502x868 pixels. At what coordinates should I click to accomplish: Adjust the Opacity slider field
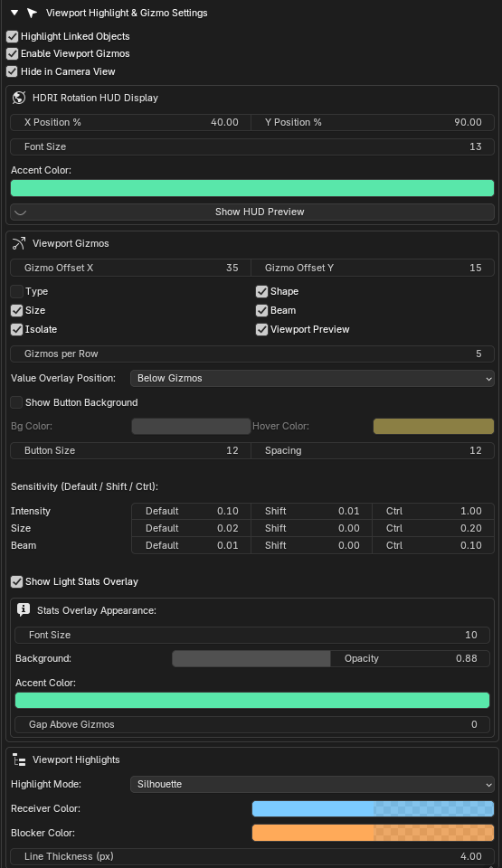click(410, 659)
